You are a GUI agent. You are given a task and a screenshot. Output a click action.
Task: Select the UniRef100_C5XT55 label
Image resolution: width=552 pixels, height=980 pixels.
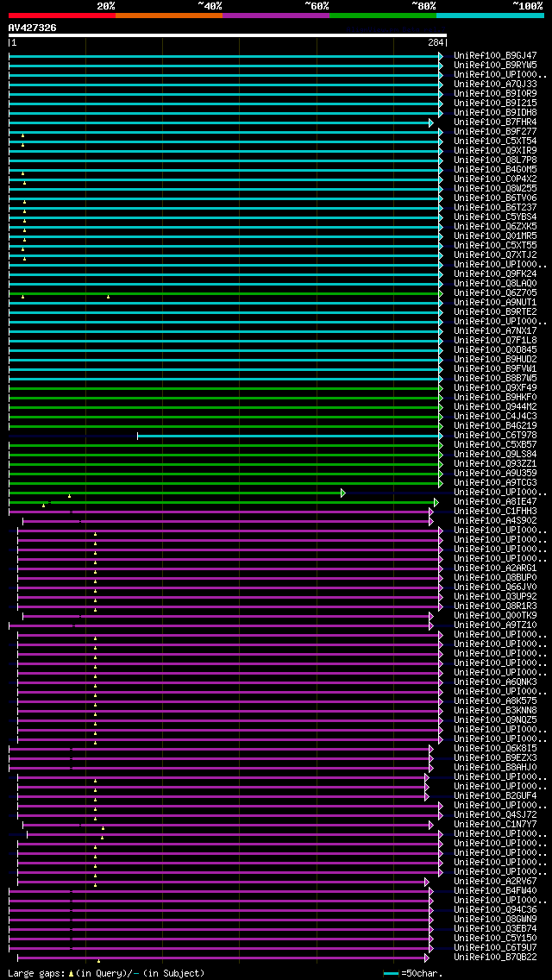495,246
